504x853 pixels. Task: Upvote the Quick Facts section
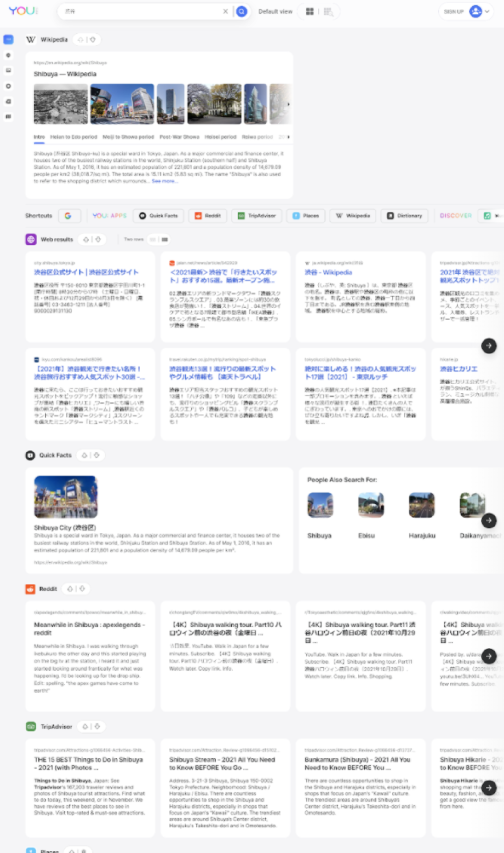[x=84, y=455]
